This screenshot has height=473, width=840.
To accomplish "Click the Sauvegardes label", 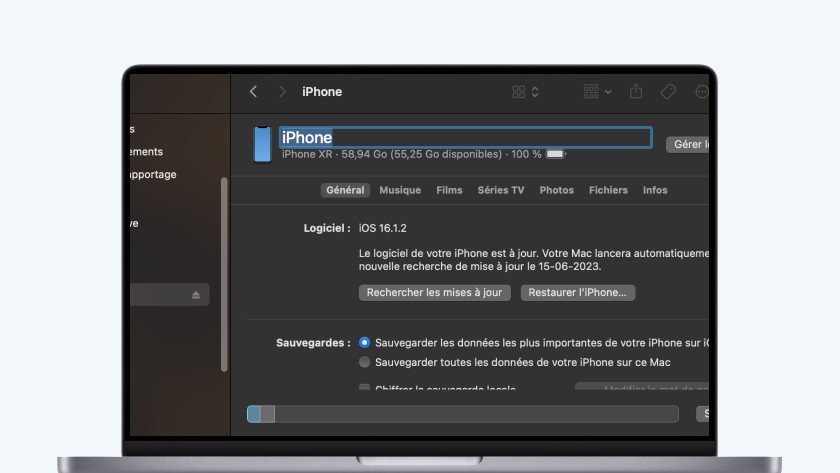I will click(313, 343).
